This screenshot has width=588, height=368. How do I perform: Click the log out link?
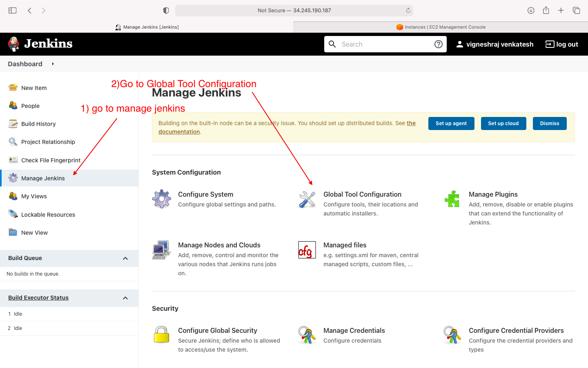pos(562,44)
